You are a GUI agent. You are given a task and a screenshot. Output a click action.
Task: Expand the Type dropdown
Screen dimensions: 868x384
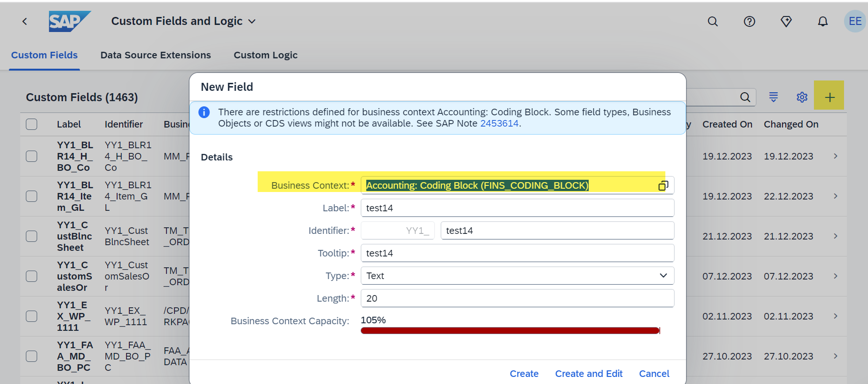coord(663,276)
